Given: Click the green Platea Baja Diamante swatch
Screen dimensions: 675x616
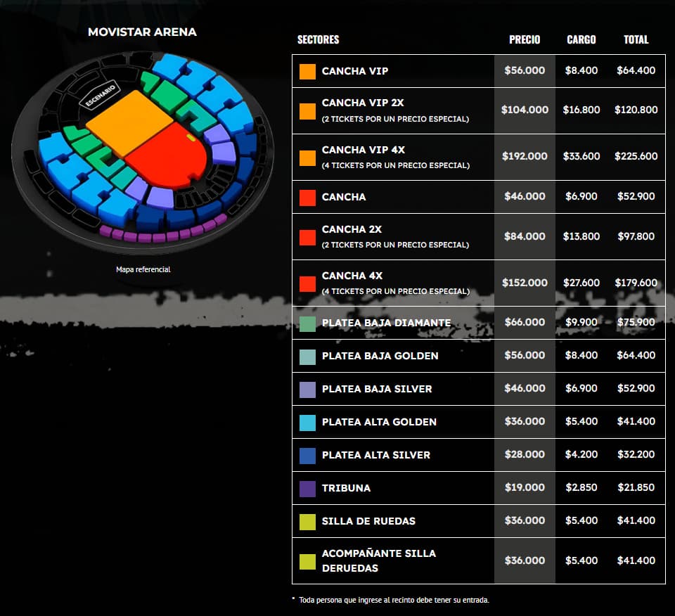Looking at the screenshot, I should click(307, 323).
